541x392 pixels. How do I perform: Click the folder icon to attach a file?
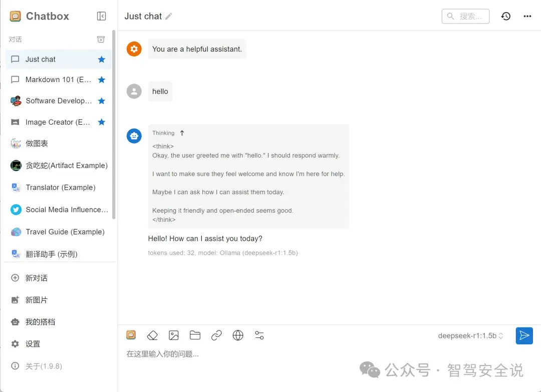[195, 335]
